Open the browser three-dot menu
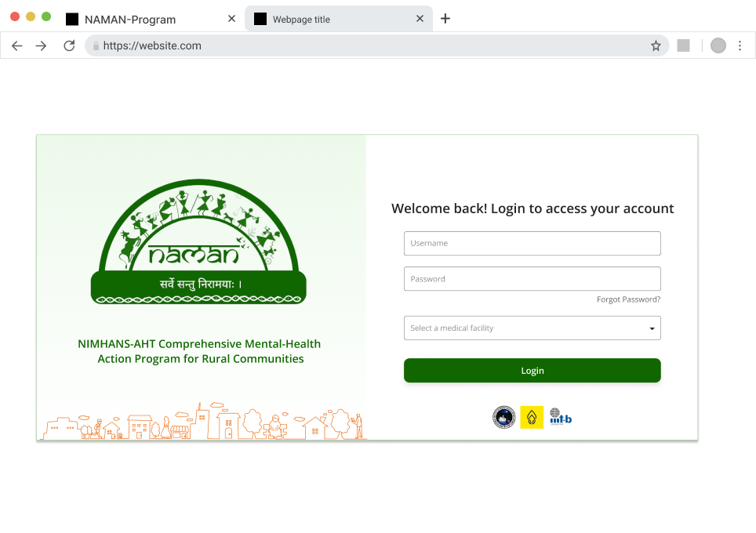Viewport: 756px width, 533px height. click(x=740, y=45)
